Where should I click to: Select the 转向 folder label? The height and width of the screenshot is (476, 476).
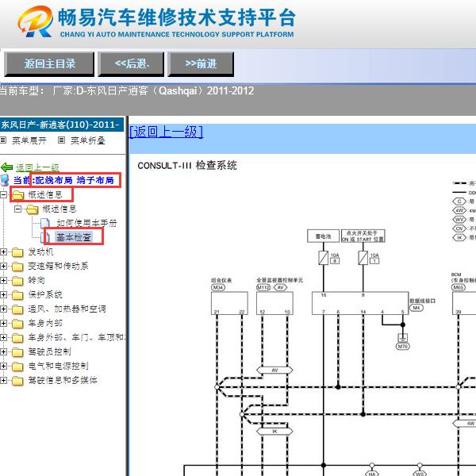click(x=36, y=281)
